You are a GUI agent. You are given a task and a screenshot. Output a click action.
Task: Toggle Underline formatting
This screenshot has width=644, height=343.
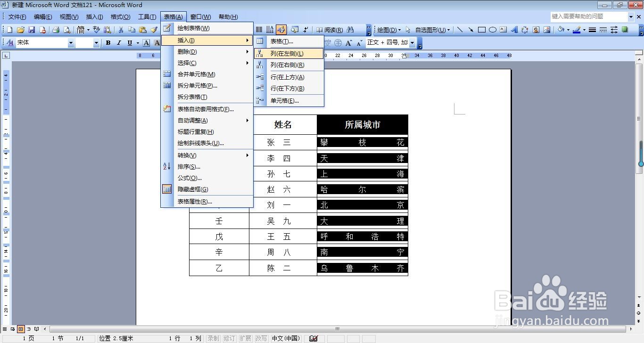click(x=130, y=43)
